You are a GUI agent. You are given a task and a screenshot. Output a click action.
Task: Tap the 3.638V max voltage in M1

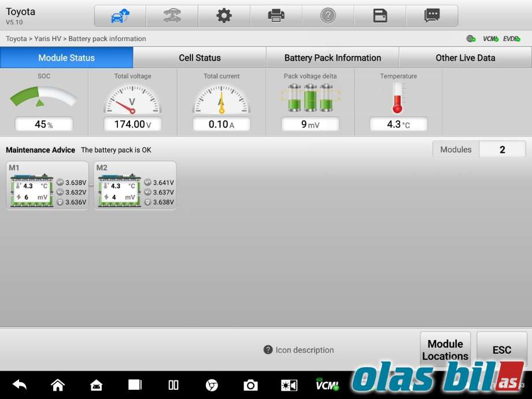76,183
